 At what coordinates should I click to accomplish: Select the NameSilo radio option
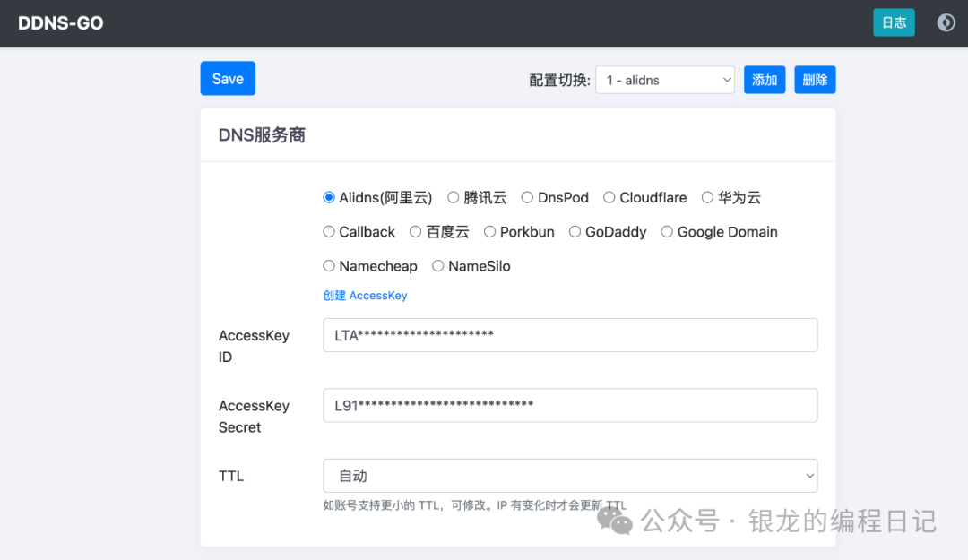coord(438,266)
